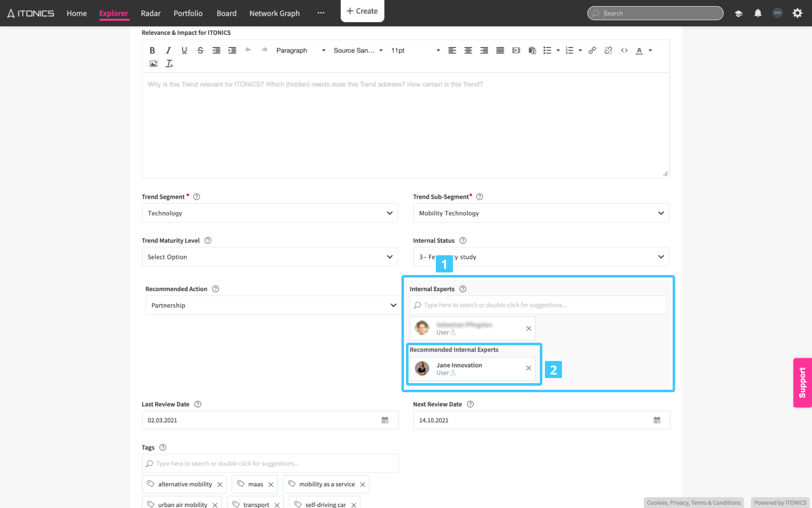The height and width of the screenshot is (508, 812).
Task: Click the source code view icon
Action: pos(624,51)
